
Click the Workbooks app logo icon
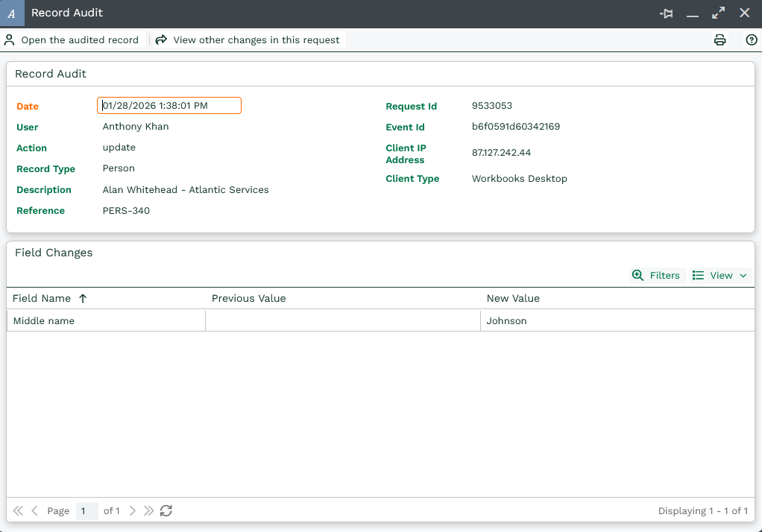click(x=12, y=13)
